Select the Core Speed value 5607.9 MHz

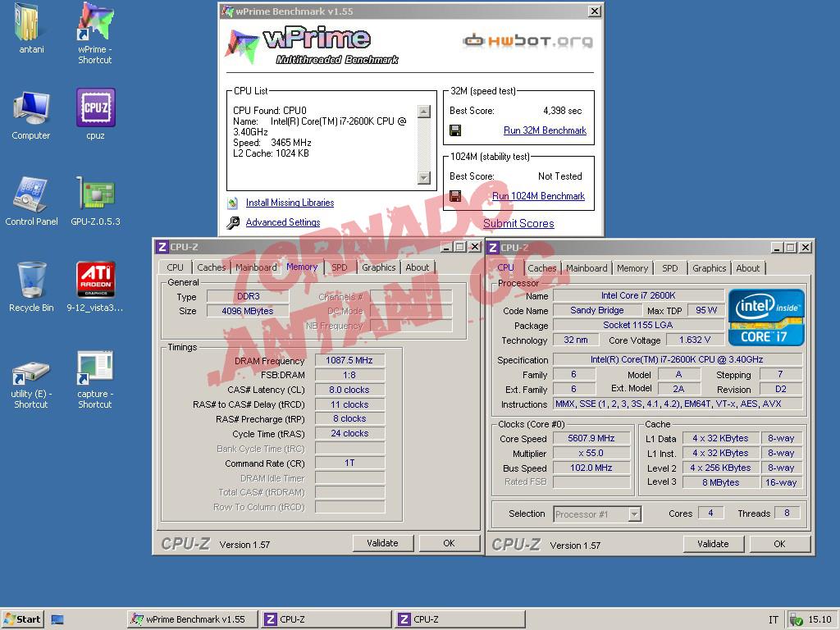coord(591,438)
